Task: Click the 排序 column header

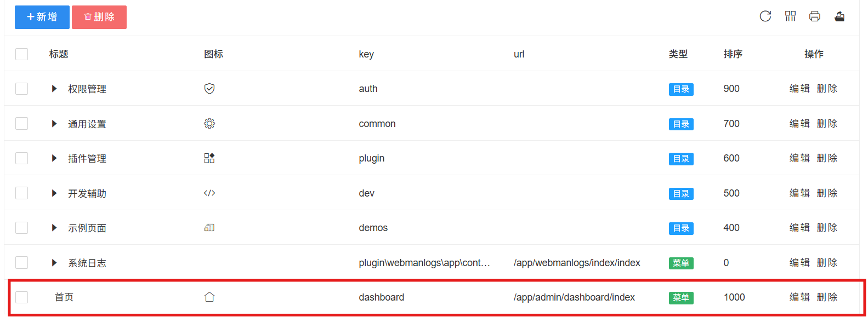Action: coord(733,54)
